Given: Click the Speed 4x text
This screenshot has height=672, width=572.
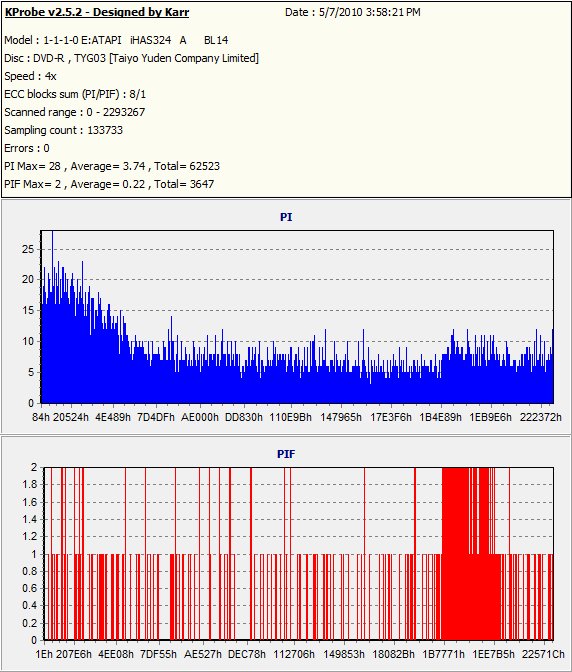Looking at the screenshot, I should point(30,76).
